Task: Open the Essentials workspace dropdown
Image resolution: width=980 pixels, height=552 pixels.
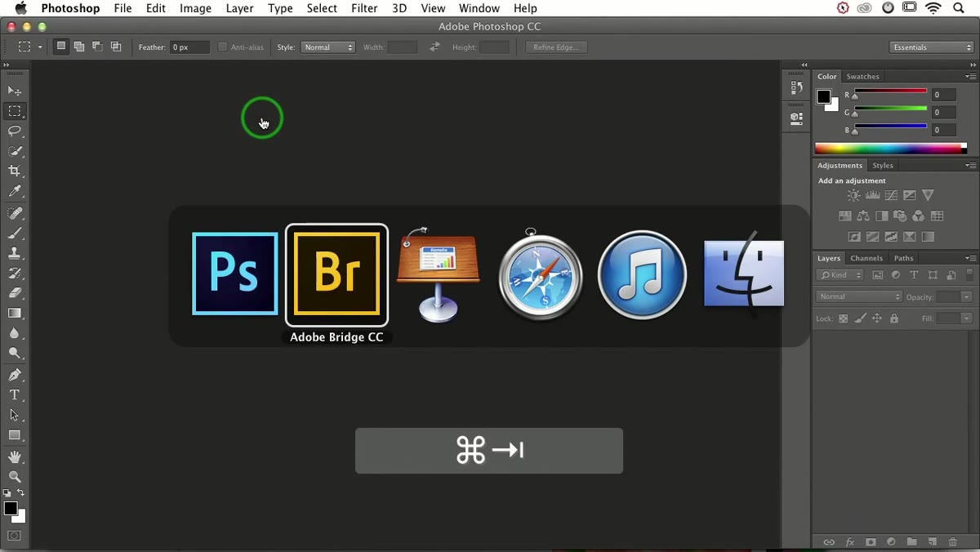Action: (x=932, y=47)
